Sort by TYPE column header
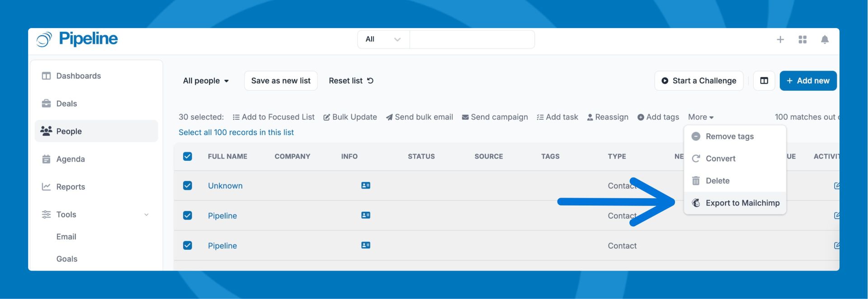Viewport: 868px width, 299px height. pyautogui.click(x=617, y=156)
